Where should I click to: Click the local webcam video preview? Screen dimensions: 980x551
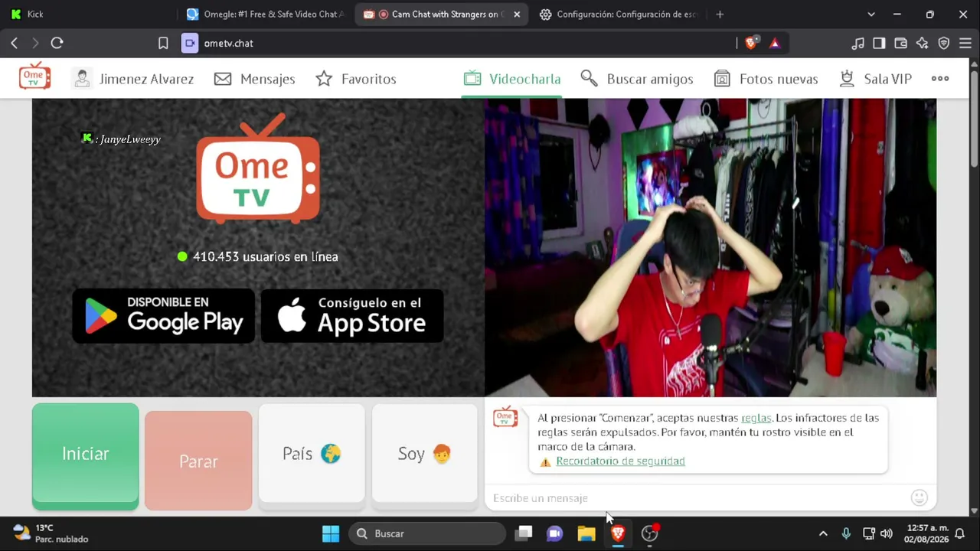(x=710, y=247)
